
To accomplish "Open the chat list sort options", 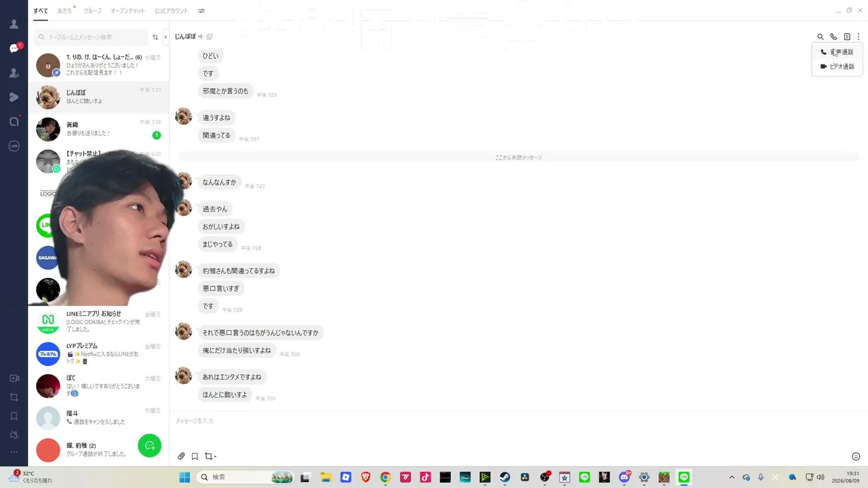I will coord(155,37).
